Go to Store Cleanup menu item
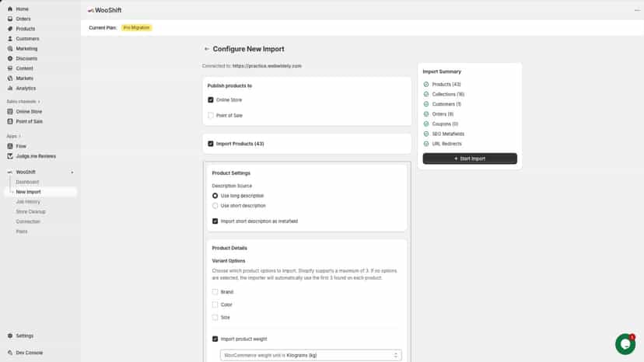The height and width of the screenshot is (362, 644). (x=31, y=211)
